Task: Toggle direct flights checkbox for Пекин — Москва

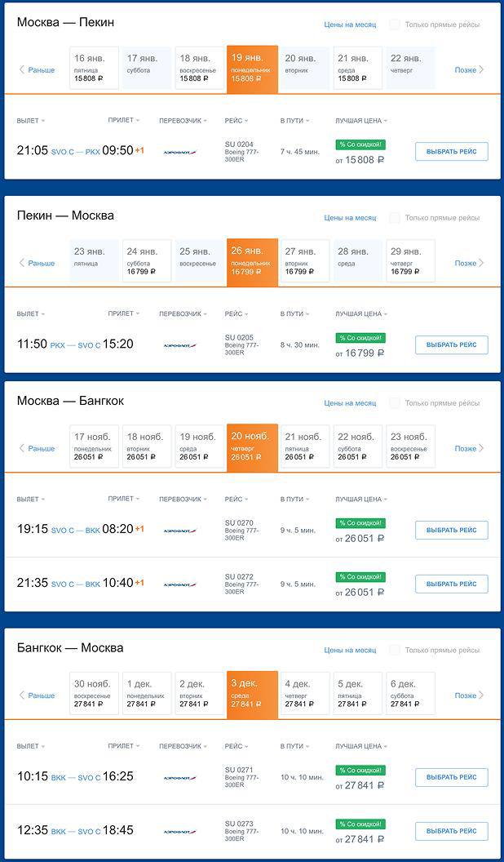Action: coord(395,218)
